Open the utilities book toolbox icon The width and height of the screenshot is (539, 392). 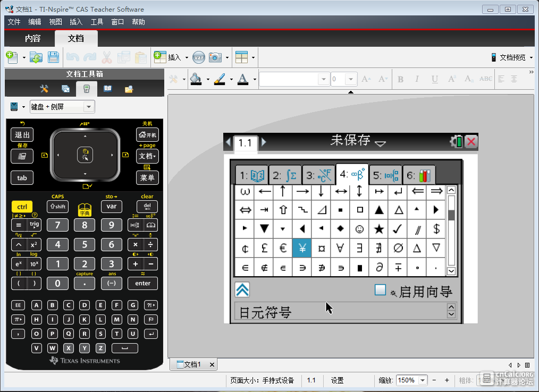(x=107, y=89)
